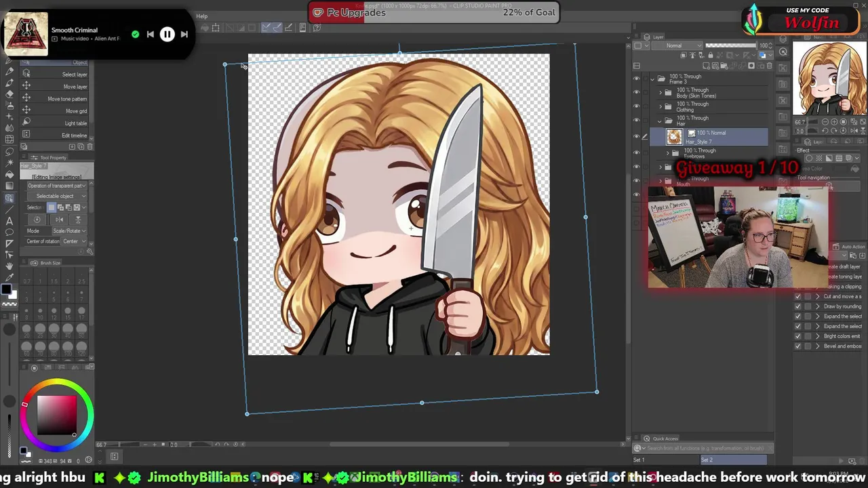Select the Balloon tool
Viewport: 868px width, 488px height.
point(9,232)
